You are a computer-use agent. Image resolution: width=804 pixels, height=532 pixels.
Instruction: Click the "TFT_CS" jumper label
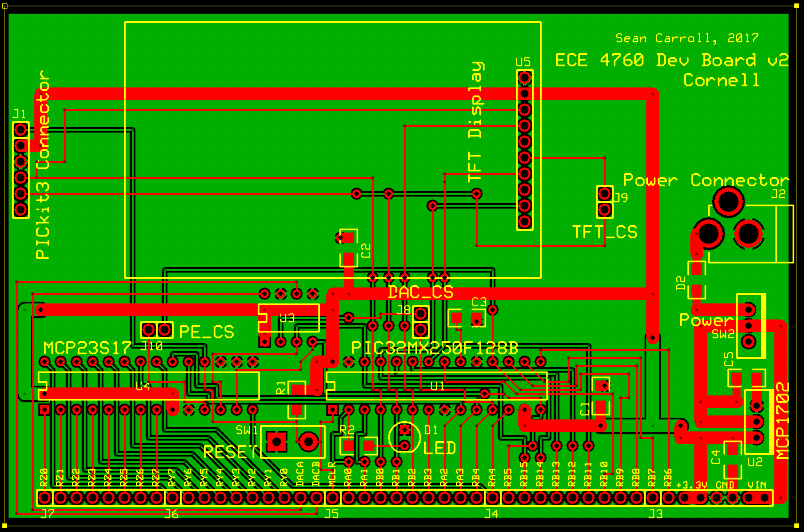tap(605, 232)
